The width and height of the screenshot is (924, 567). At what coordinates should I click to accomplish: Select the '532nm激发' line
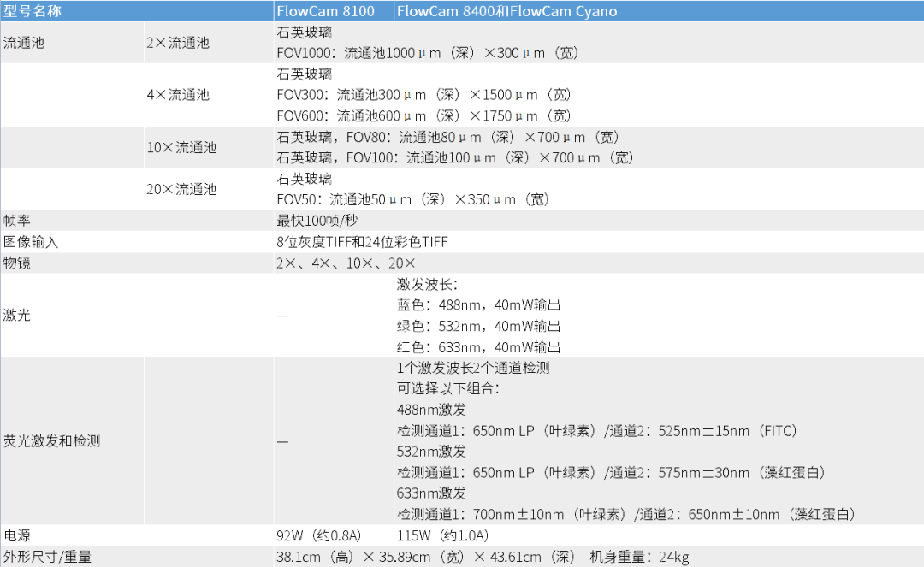pos(431,452)
